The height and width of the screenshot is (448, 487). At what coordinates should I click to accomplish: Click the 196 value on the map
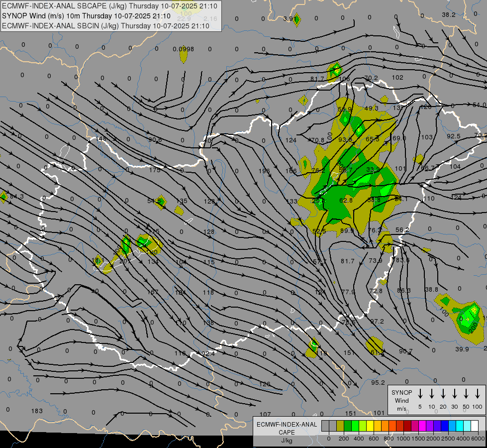(x=264, y=171)
